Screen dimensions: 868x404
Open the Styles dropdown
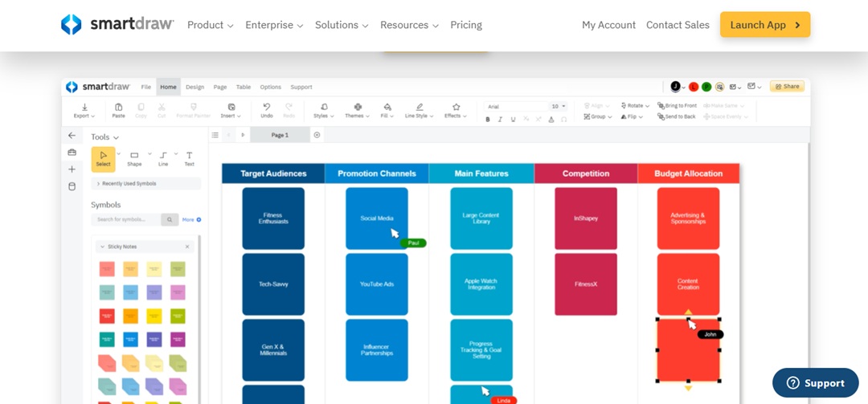[324, 111]
